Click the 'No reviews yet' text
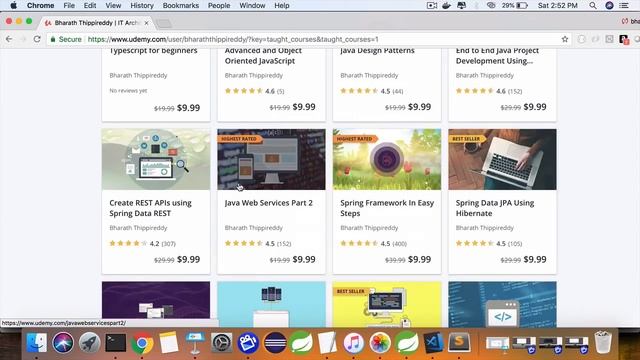This screenshot has width=640, height=360. (x=128, y=91)
